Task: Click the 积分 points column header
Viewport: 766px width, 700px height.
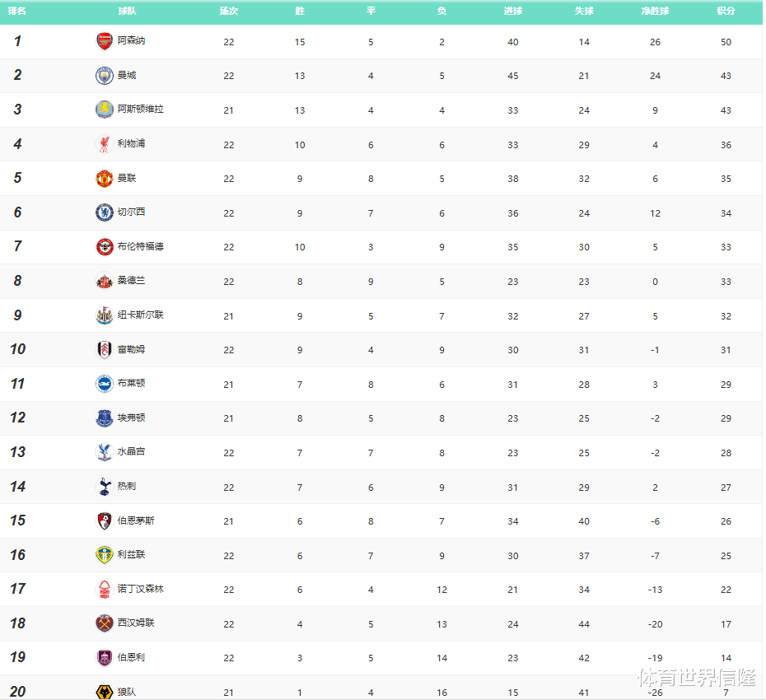Action: (x=726, y=12)
